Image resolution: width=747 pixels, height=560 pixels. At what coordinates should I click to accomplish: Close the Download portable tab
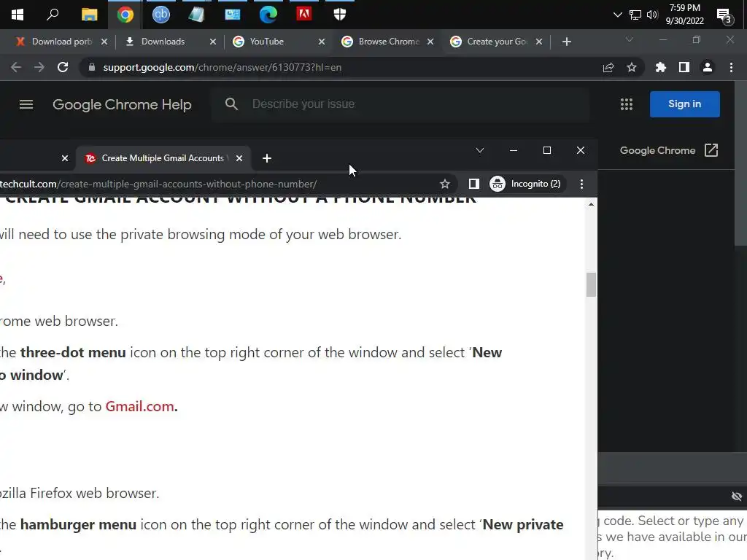pos(104,42)
